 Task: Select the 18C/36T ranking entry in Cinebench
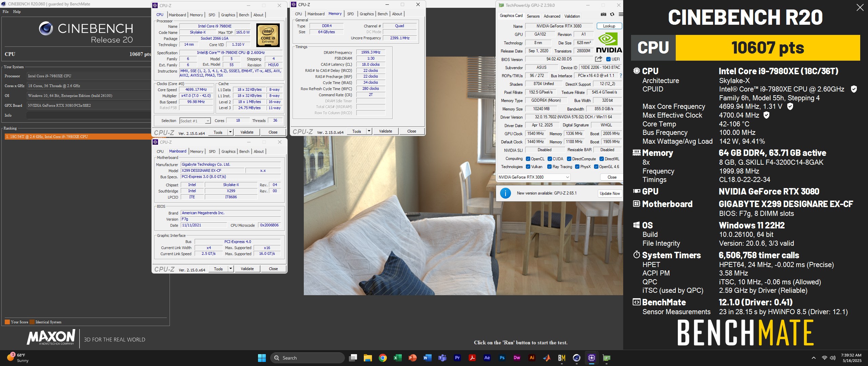tap(78, 137)
